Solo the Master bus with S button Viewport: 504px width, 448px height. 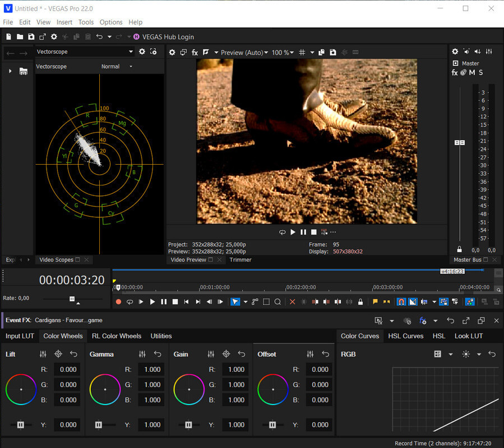[x=481, y=73]
